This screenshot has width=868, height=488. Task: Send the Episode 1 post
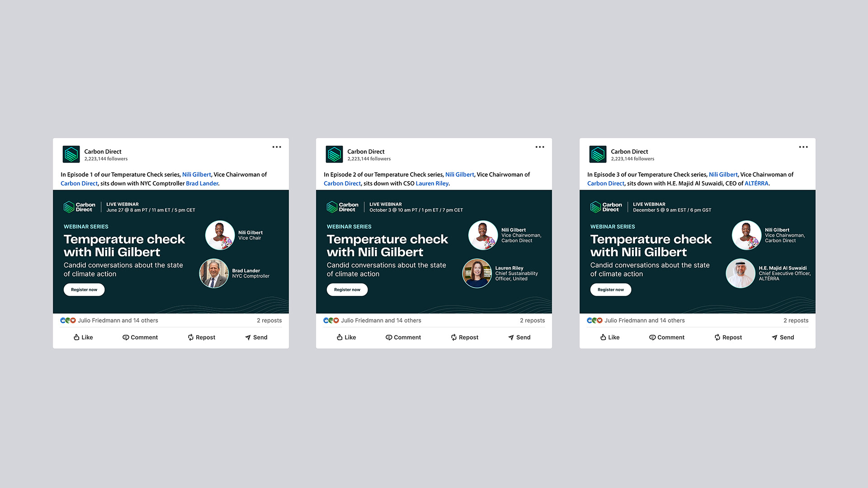(256, 338)
